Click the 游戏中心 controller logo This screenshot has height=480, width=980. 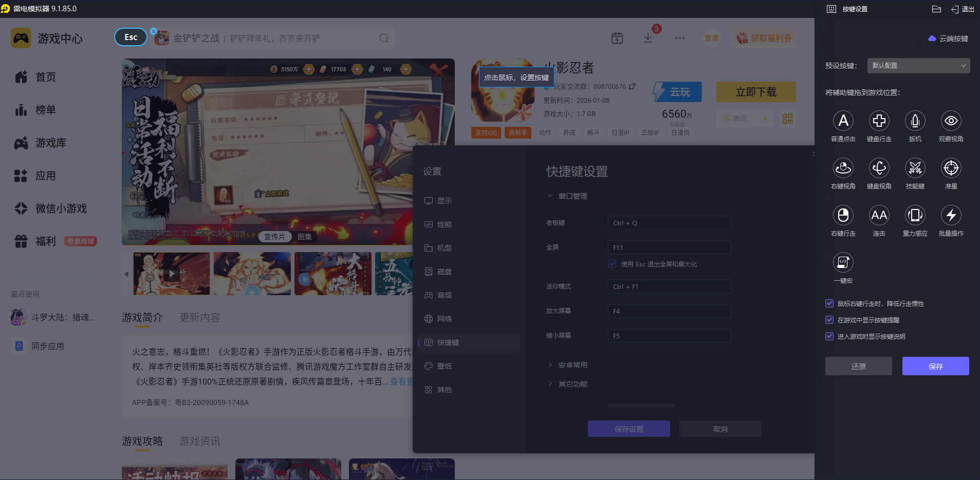pyautogui.click(x=21, y=38)
